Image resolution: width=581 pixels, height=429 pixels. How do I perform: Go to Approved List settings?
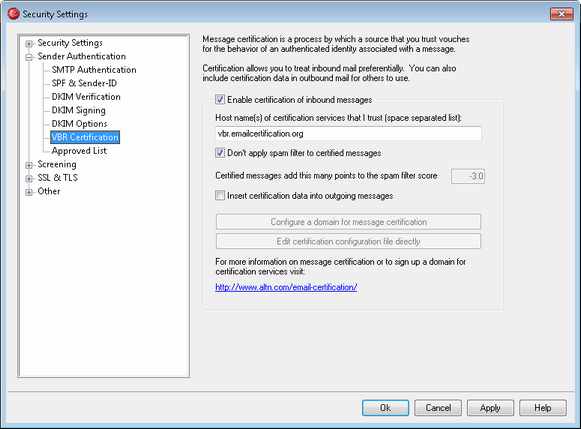coord(79,151)
